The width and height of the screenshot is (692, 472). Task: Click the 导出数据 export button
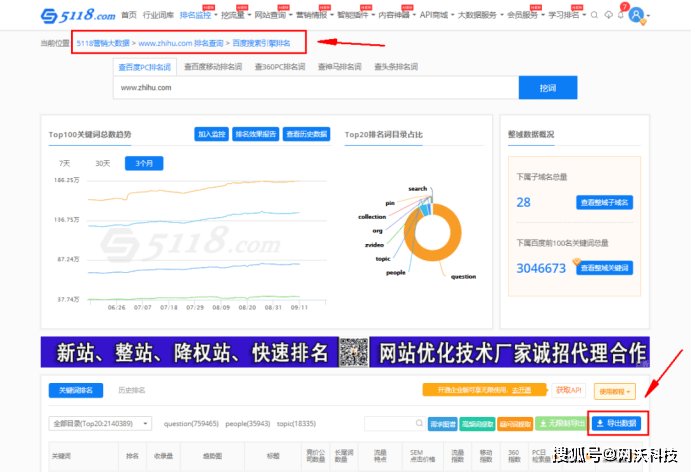click(x=617, y=423)
